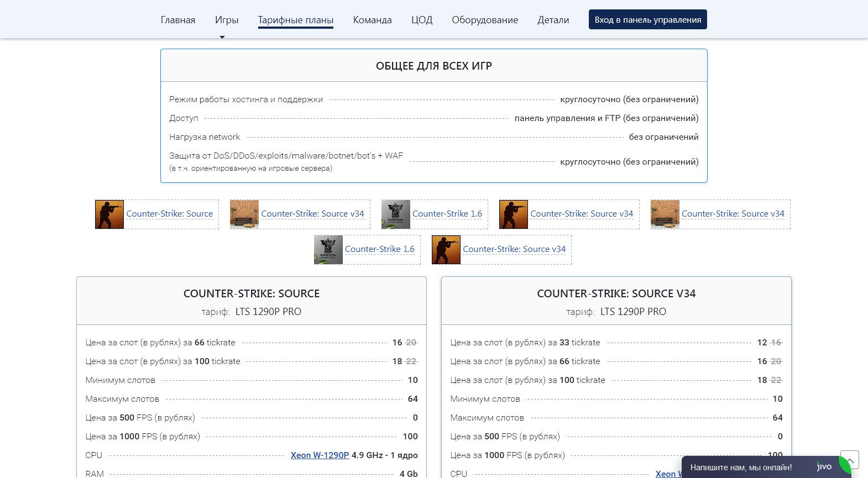The height and width of the screenshot is (478, 868).
Task: Click the last brick-wall icon in top row
Action: tap(665, 214)
